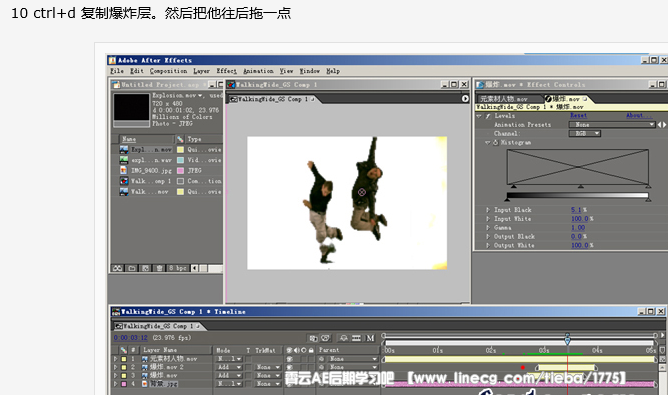Expand layer 2 爆炸.mov 2 properties triangle
This screenshot has height=395, width=668.
pos(115,367)
